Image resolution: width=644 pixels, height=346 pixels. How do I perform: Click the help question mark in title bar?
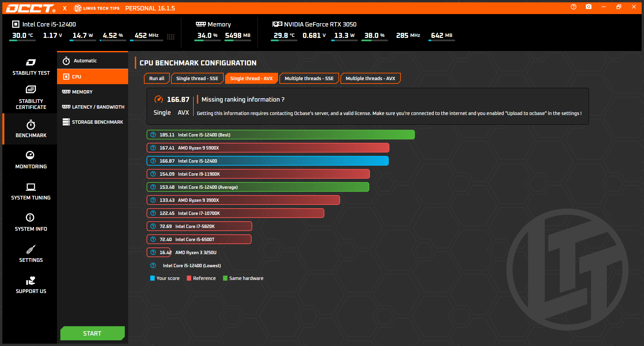[x=574, y=7]
